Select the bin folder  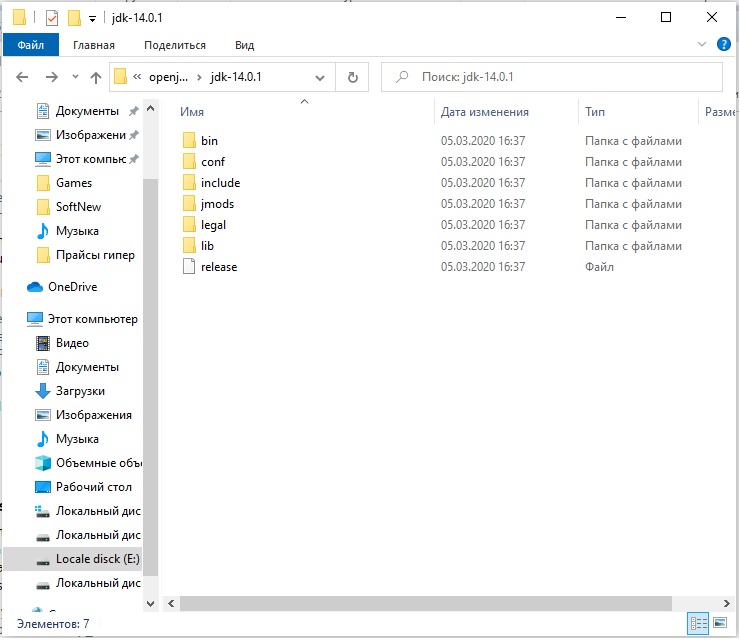209,141
